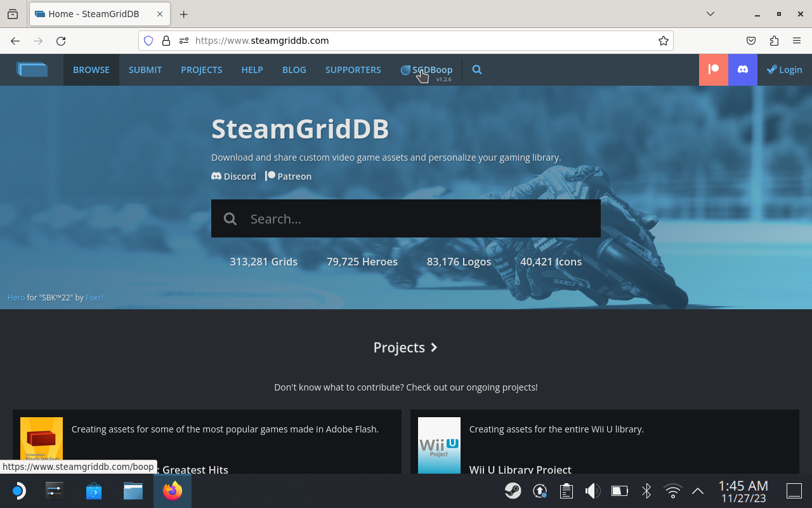This screenshot has width=812, height=508.
Task: Click the show desktop button in taskbar
Action: pos(794,491)
